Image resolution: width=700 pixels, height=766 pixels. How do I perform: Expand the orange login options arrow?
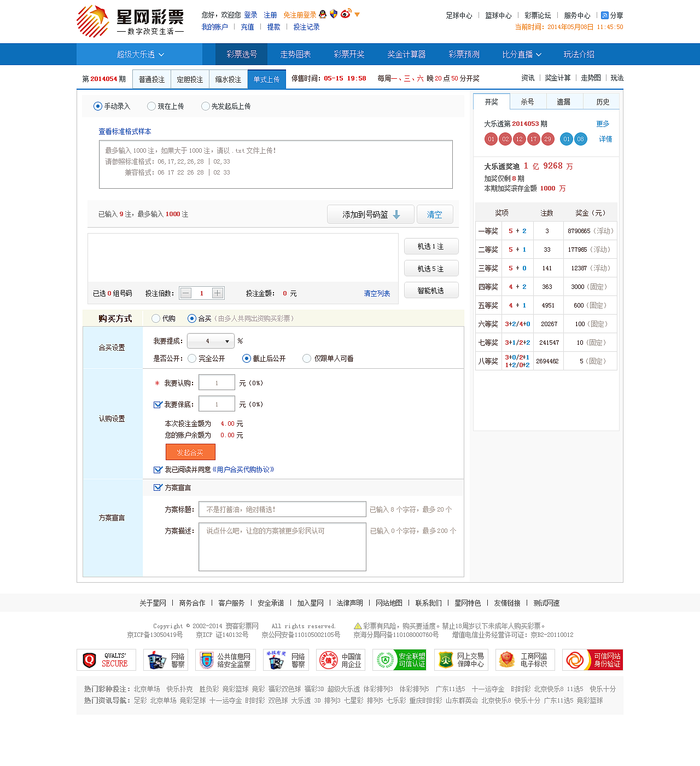[x=357, y=15]
